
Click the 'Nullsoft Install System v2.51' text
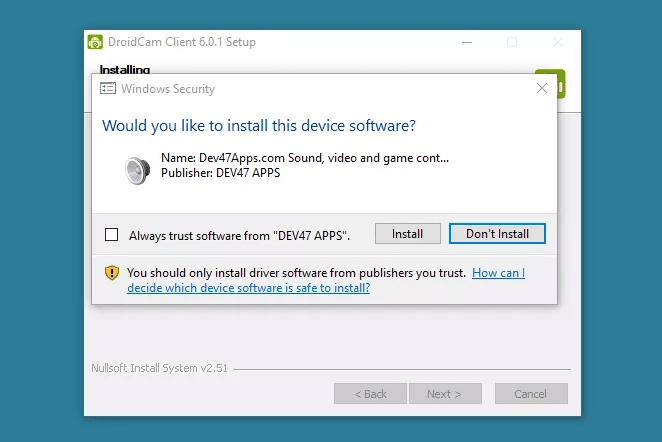click(159, 368)
